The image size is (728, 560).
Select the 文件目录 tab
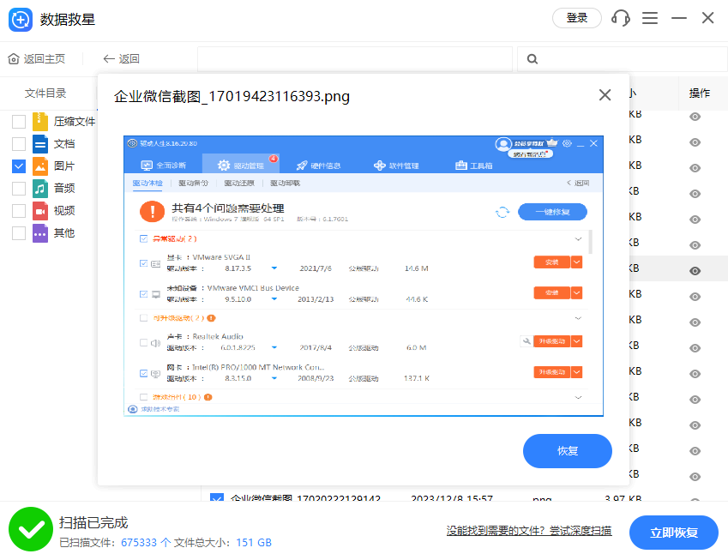pyautogui.click(x=45, y=93)
